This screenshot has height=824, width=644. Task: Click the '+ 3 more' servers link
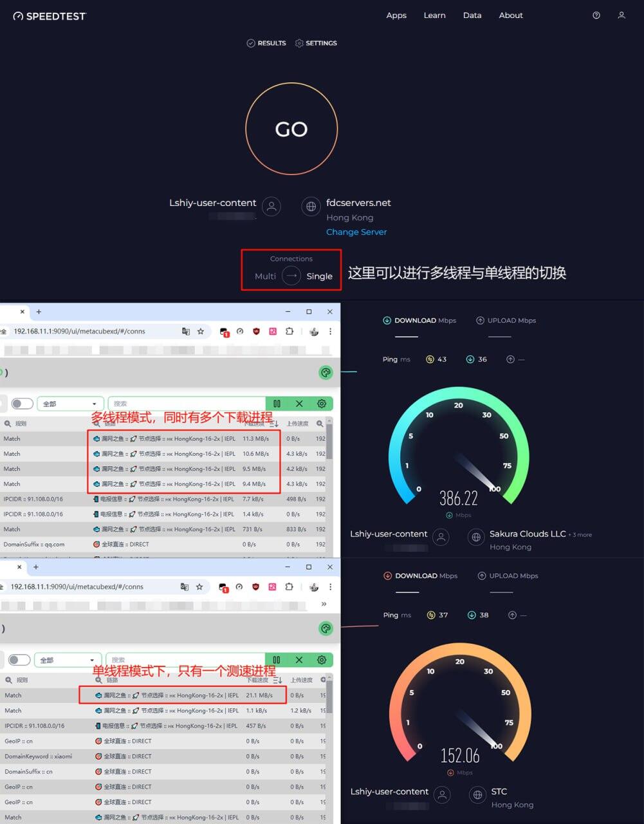(x=580, y=535)
